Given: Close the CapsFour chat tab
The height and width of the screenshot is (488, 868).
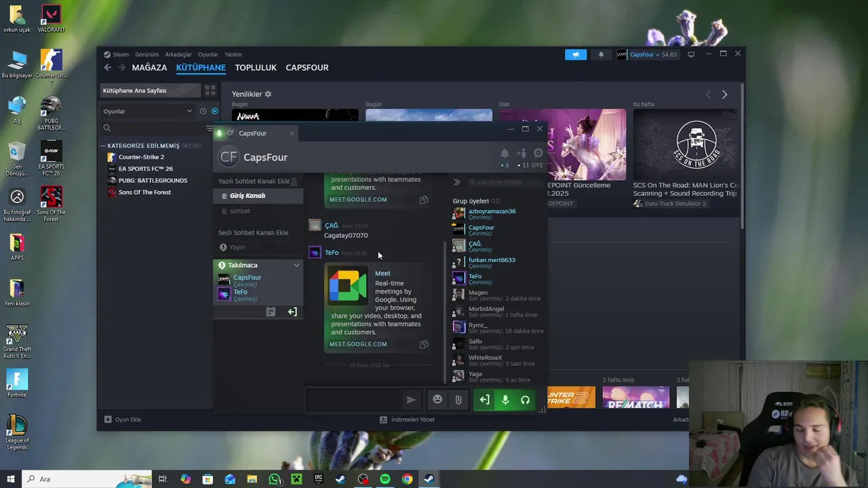Looking at the screenshot, I should click(x=292, y=134).
